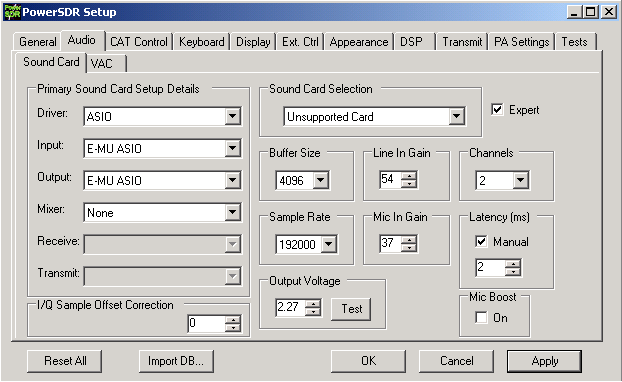Go to the PA Settings tab
622x382 pixels.
coord(522,42)
